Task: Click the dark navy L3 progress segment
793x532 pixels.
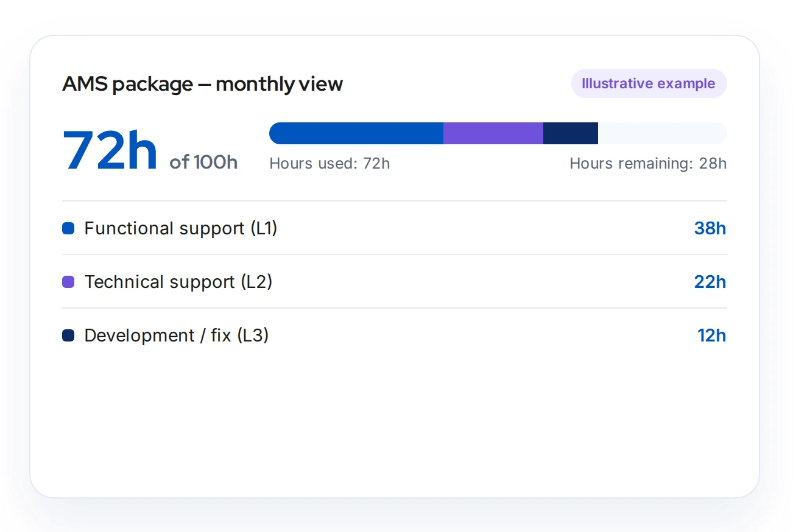Action: [571, 133]
